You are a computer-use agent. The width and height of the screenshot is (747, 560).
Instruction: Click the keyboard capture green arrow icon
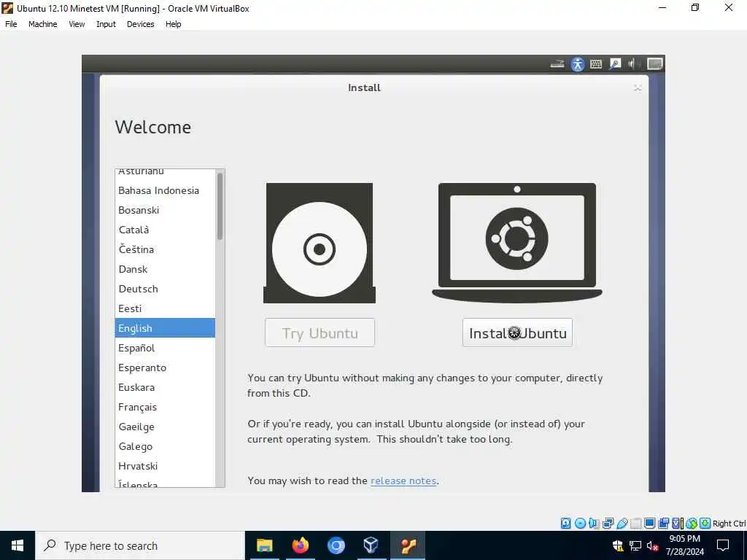pos(705,524)
